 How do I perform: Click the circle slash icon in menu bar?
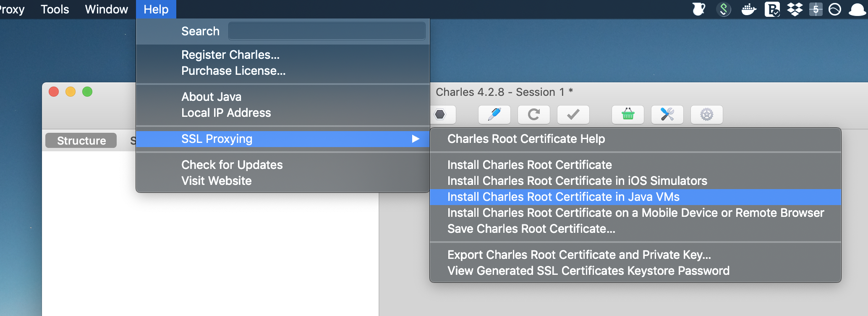click(x=835, y=9)
